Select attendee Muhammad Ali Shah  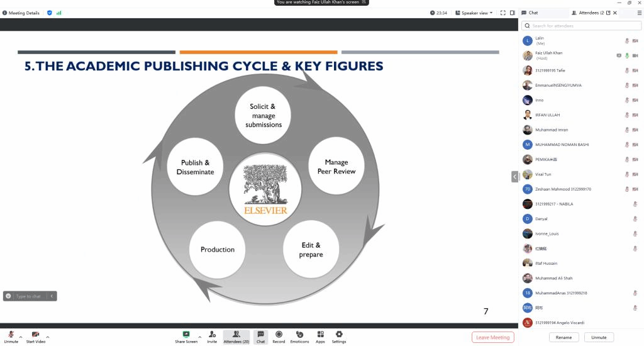pyautogui.click(x=580, y=278)
